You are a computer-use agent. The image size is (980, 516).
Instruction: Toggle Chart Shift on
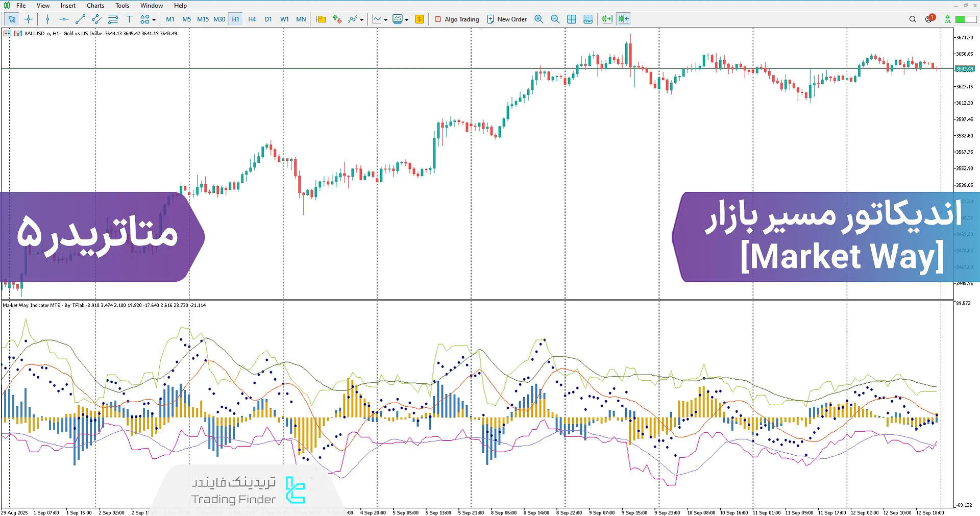pyautogui.click(x=623, y=19)
